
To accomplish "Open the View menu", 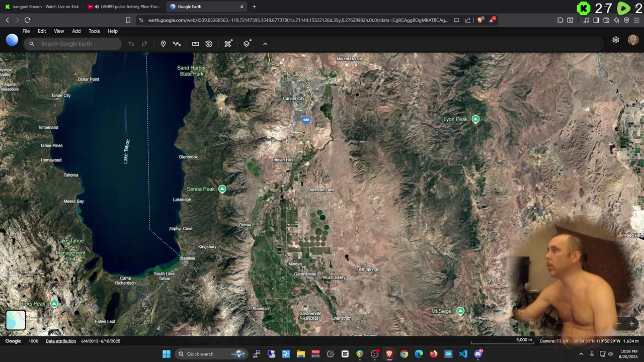I will coord(59,31).
